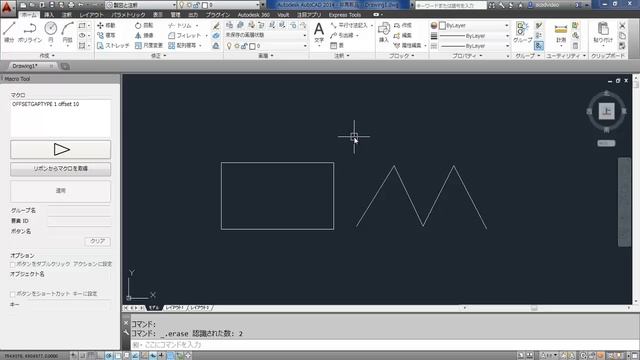Screen dimensions: 640x360
Task: Activate the Copy (複写) command
Action: (107, 36)
